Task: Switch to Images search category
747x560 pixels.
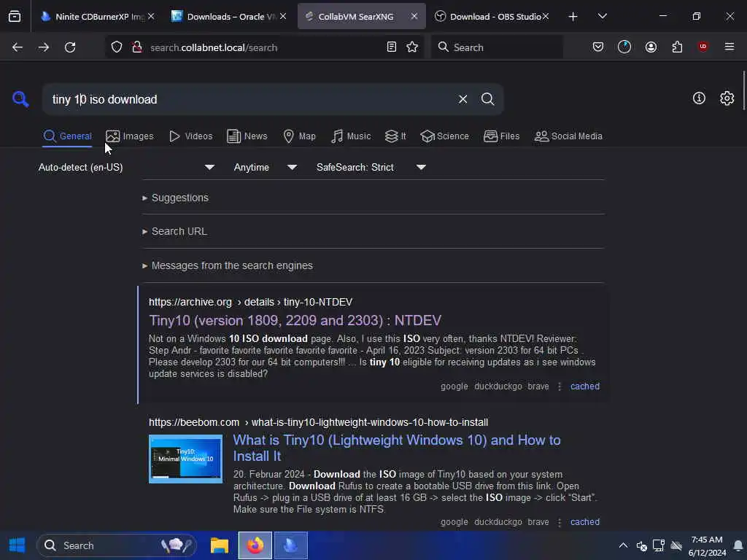Action: tap(130, 136)
